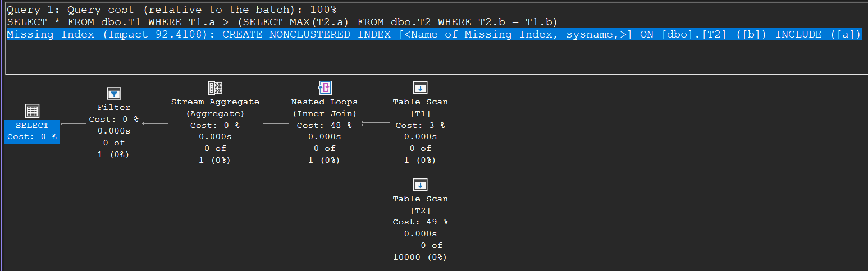
Task: Click the Query 1 cost header text
Action: click(x=171, y=10)
